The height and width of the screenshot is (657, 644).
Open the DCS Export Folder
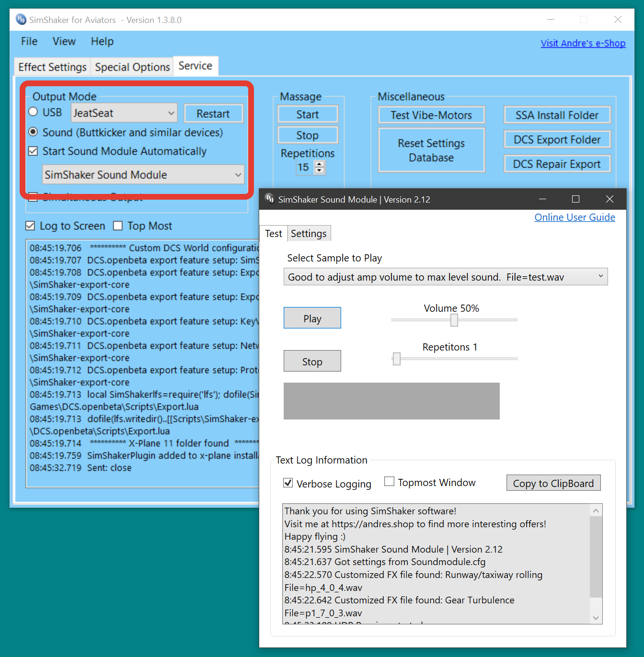(557, 139)
